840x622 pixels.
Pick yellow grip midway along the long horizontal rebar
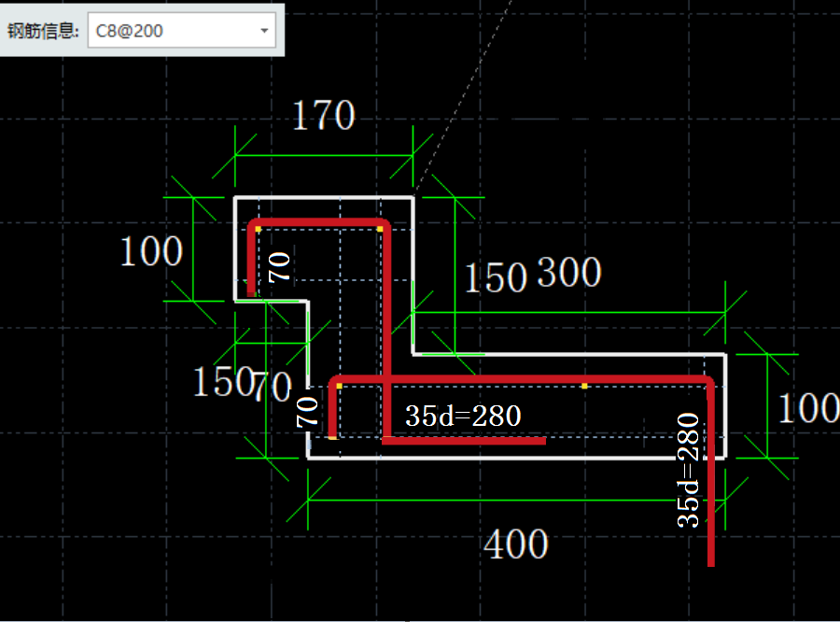(584, 386)
